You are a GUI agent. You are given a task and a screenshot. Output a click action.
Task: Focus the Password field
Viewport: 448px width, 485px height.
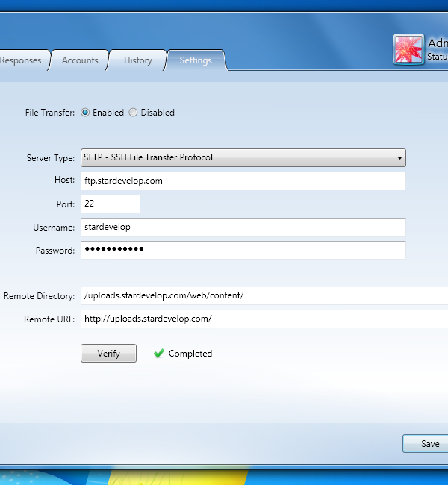243,250
